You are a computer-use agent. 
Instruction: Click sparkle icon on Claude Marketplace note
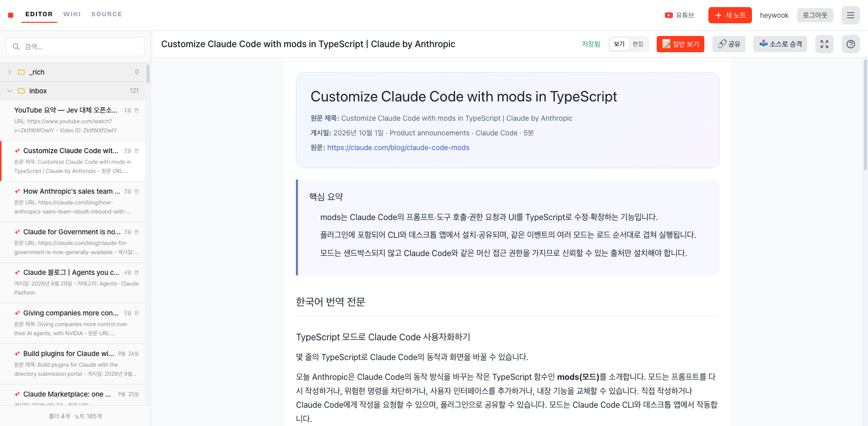coord(17,394)
